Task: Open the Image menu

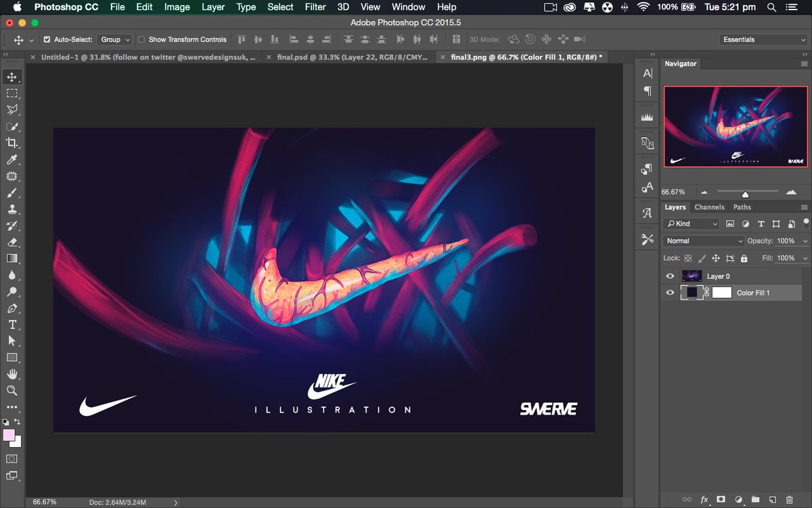Action: pos(177,7)
